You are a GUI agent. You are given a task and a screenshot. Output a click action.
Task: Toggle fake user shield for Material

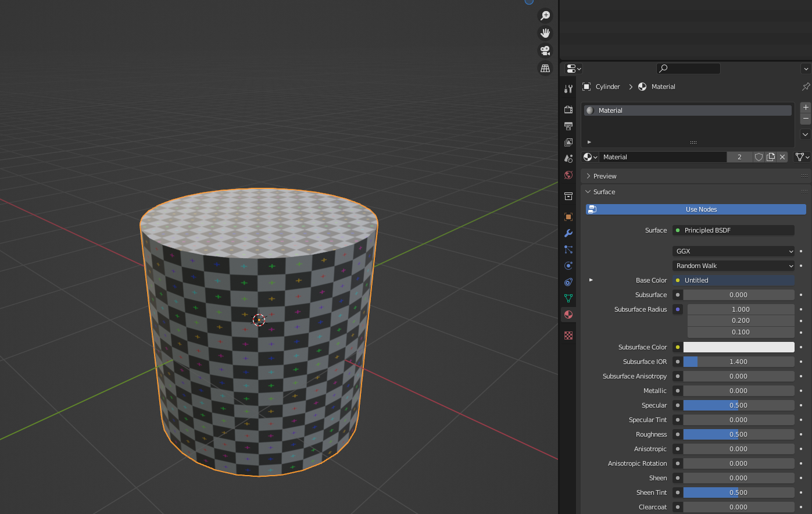(759, 157)
